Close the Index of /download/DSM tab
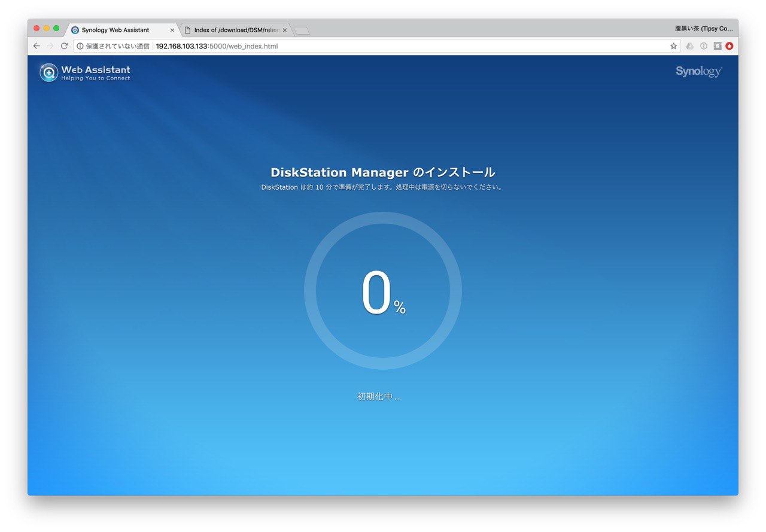The width and height of the screenshot is (766, 532). point(284,30)
